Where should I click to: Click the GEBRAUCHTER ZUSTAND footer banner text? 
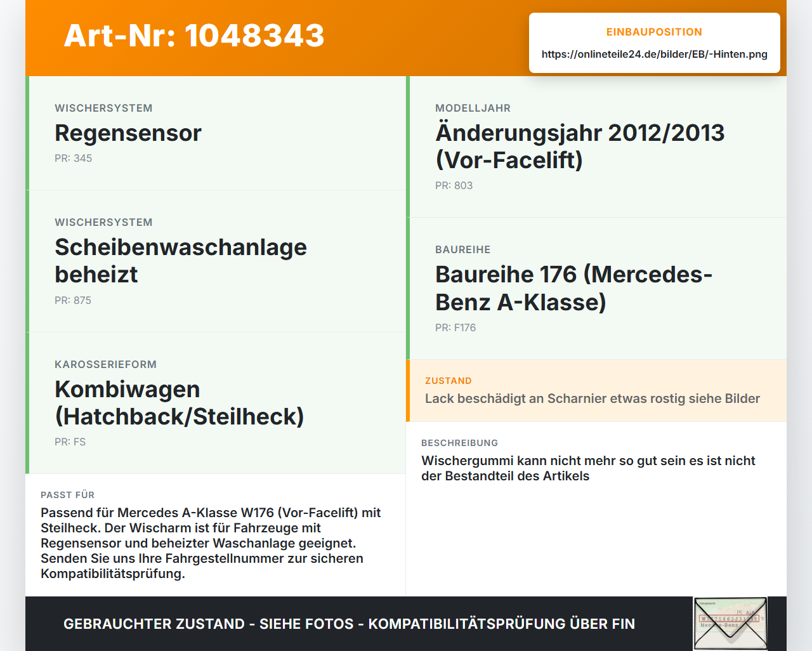point(349,624)
